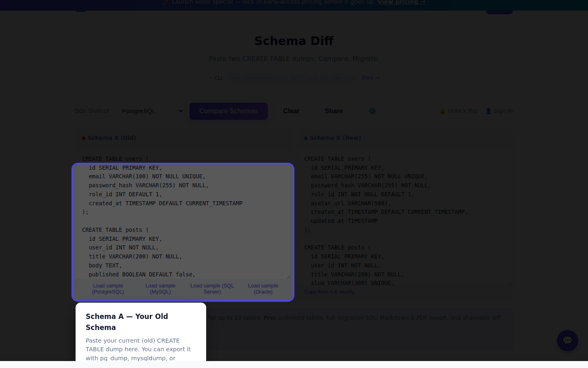Open the Docs link
588x368 pixels.
[370, 77]
